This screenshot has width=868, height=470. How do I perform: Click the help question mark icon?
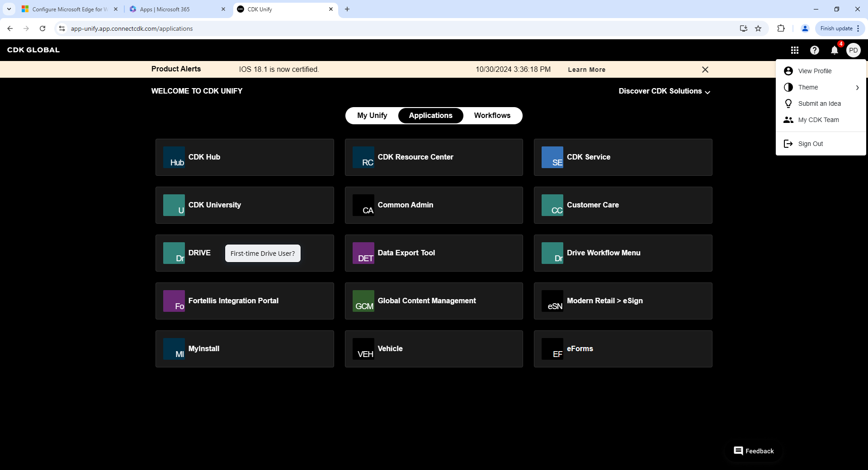(x=814, y=50)
